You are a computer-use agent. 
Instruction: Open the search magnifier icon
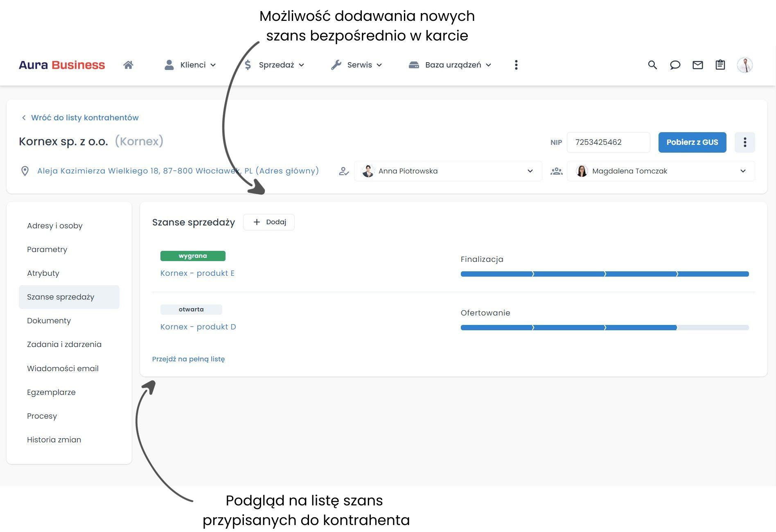coord(652,65)
